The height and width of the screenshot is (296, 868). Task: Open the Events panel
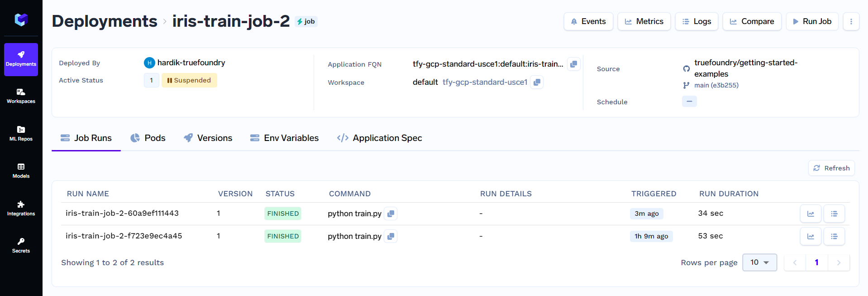click(x=588, y=21)
